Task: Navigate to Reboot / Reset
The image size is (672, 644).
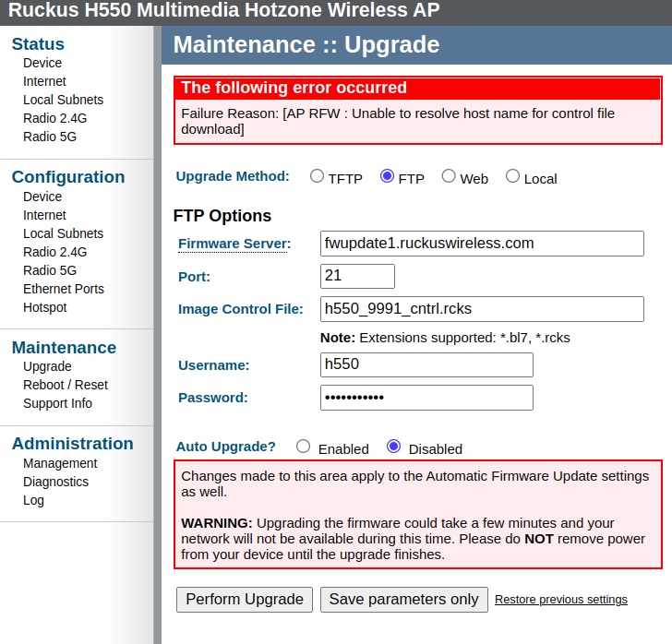Action: coord(66,385)
